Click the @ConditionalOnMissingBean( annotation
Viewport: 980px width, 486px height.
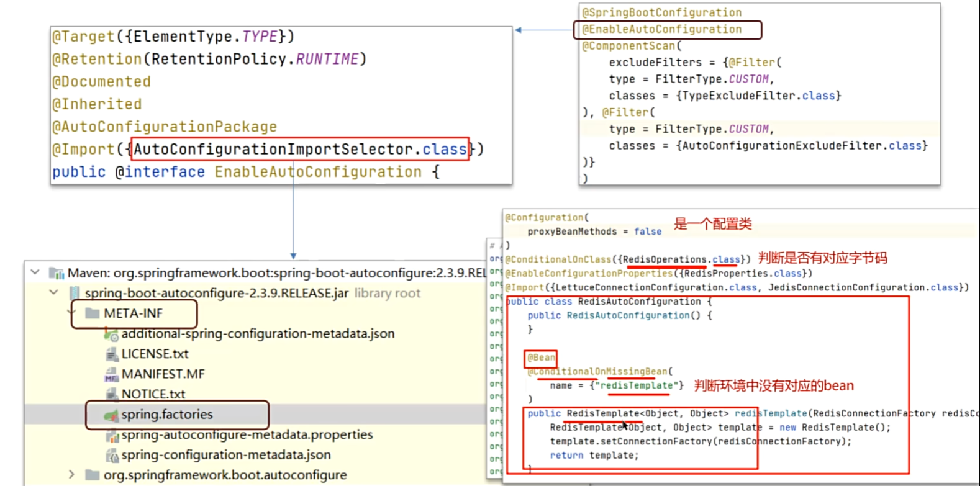[600, 371]
